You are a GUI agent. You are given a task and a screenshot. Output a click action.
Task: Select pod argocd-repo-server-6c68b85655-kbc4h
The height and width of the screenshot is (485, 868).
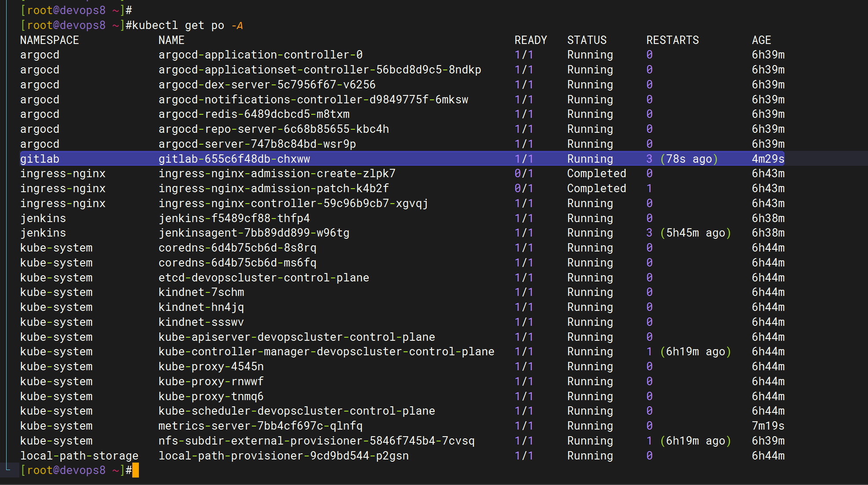pos(274,129)
